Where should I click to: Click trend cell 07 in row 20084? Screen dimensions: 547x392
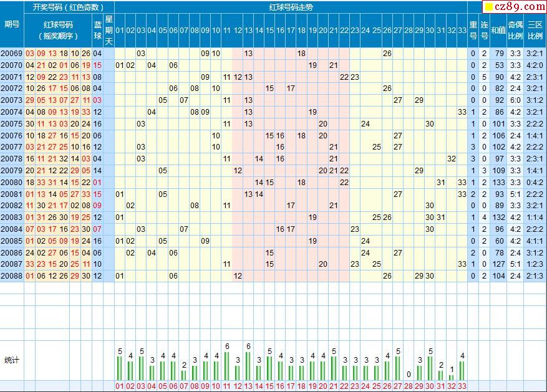point(184,229)
